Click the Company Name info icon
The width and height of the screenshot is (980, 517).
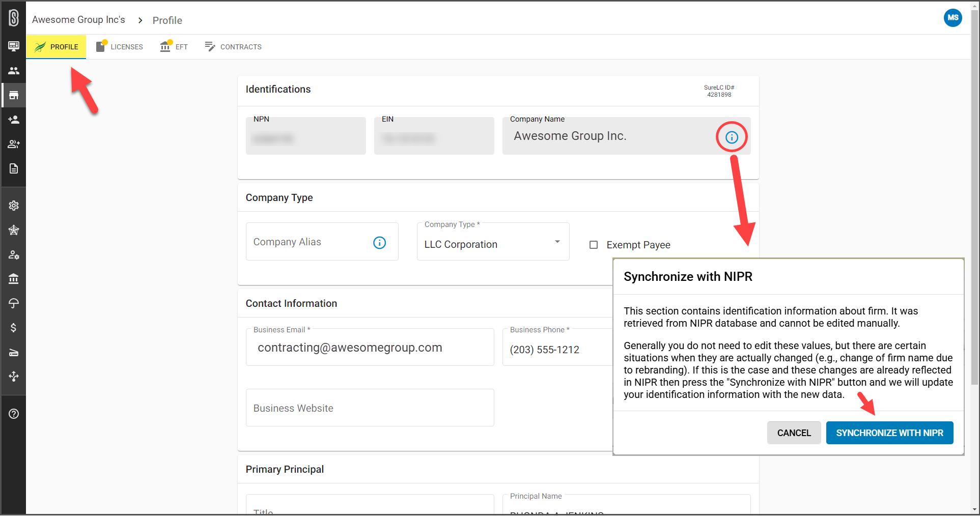(732, 137)
